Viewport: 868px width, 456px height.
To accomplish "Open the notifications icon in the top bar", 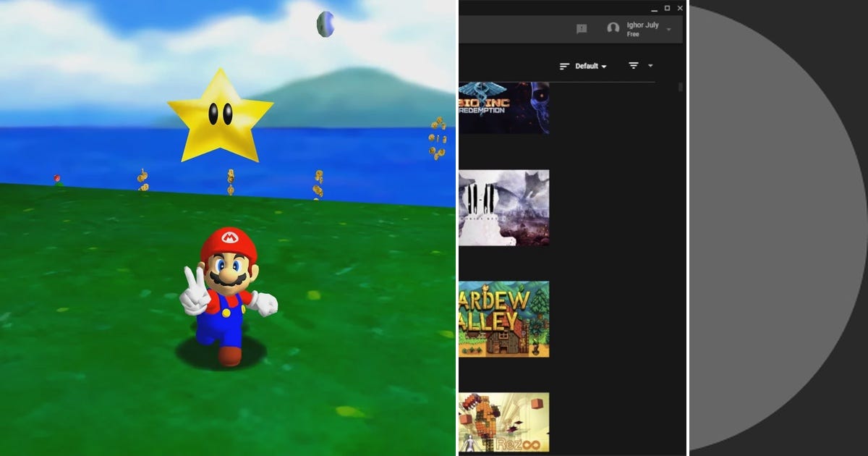I will click(582, 28).
